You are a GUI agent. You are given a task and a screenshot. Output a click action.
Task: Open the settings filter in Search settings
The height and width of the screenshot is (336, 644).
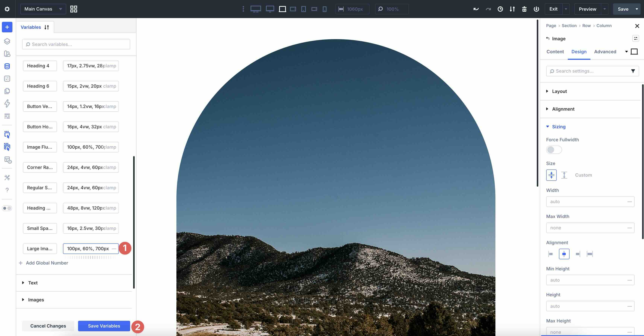click(633, 71)
